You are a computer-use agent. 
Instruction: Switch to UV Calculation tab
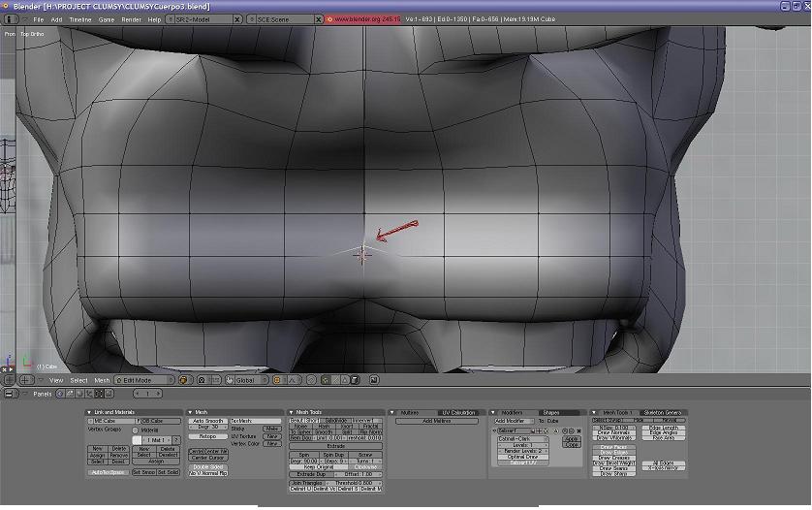[458, 413]
